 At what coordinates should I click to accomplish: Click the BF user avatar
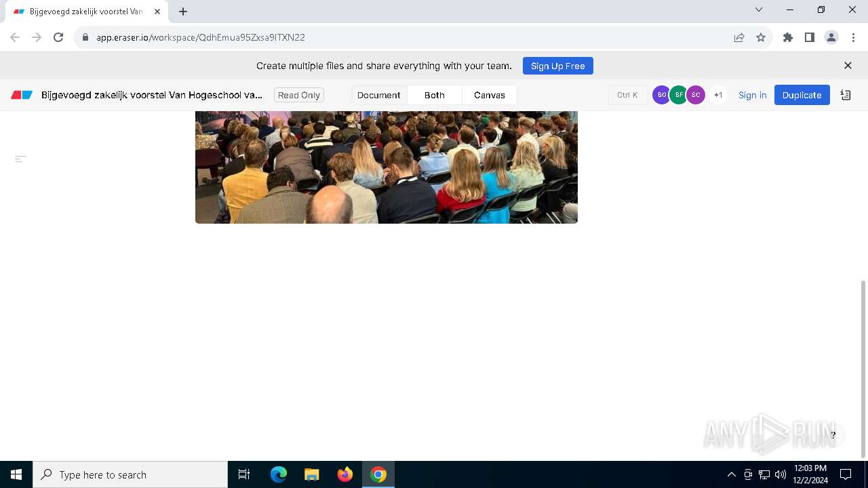(x=679, y=95)
